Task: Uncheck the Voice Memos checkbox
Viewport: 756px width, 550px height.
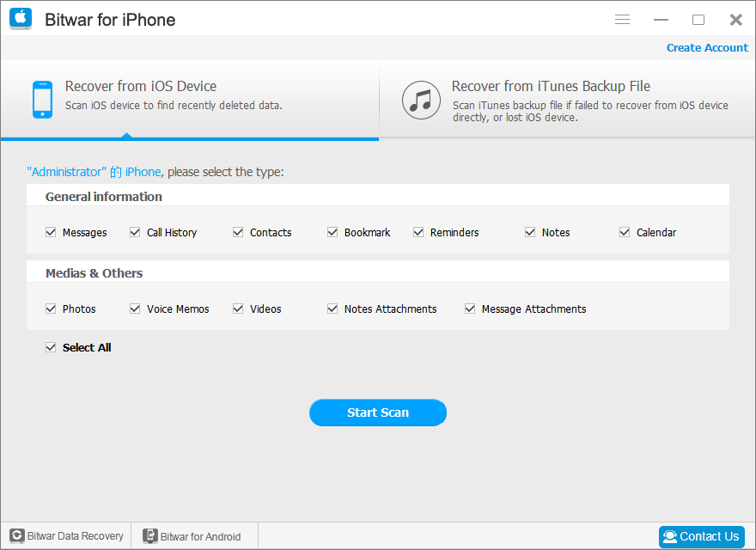Action: pos(135,309)
